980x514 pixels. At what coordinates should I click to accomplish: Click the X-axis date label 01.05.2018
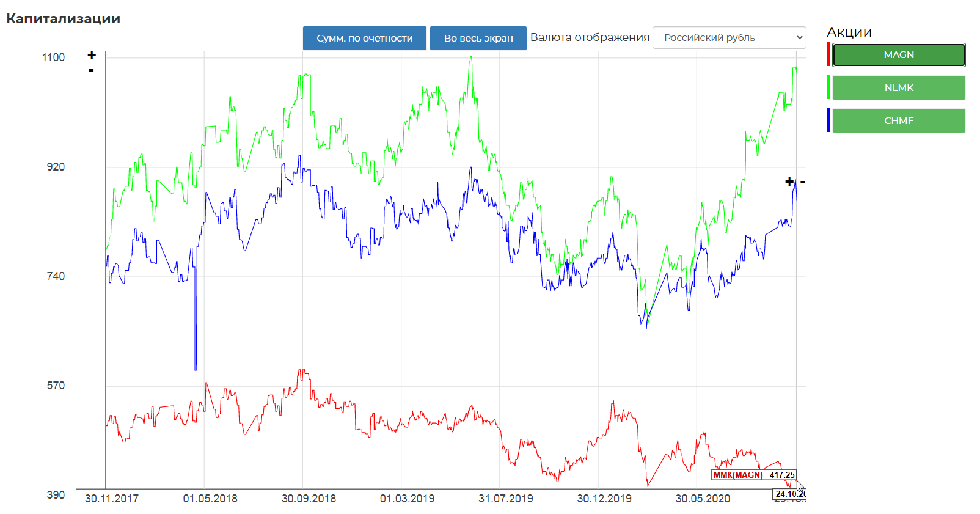(210, 499)
